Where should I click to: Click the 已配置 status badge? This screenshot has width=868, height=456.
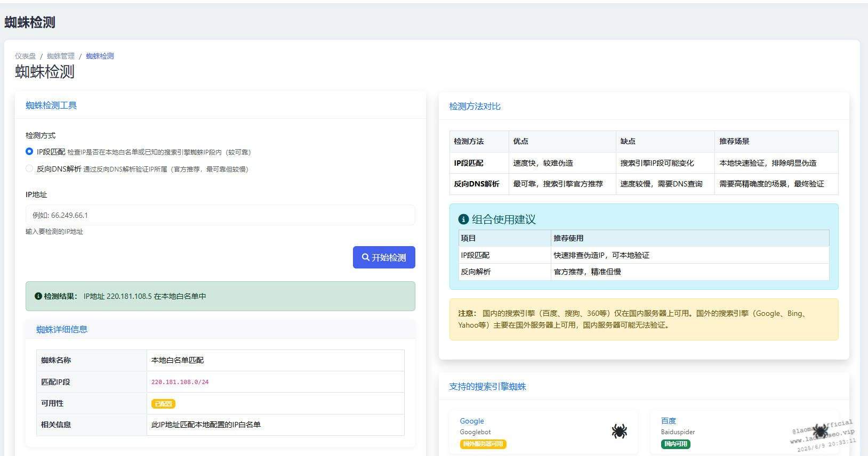pos(163,404)
